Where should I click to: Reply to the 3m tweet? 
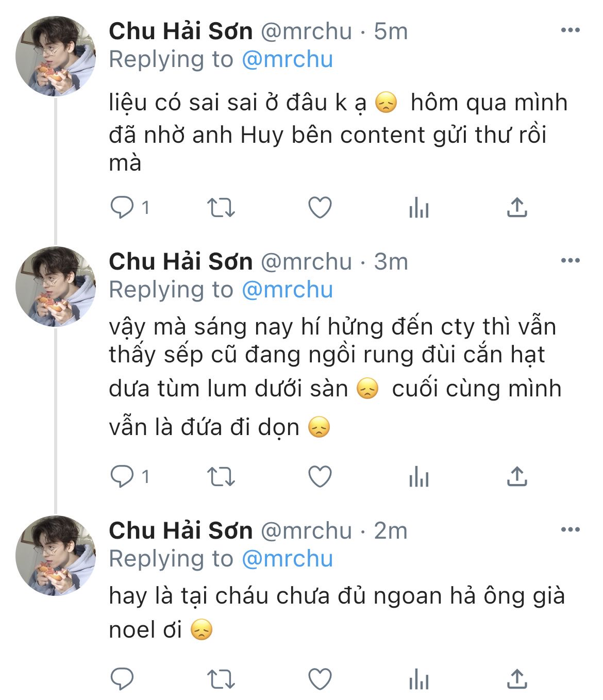(123, 477)
